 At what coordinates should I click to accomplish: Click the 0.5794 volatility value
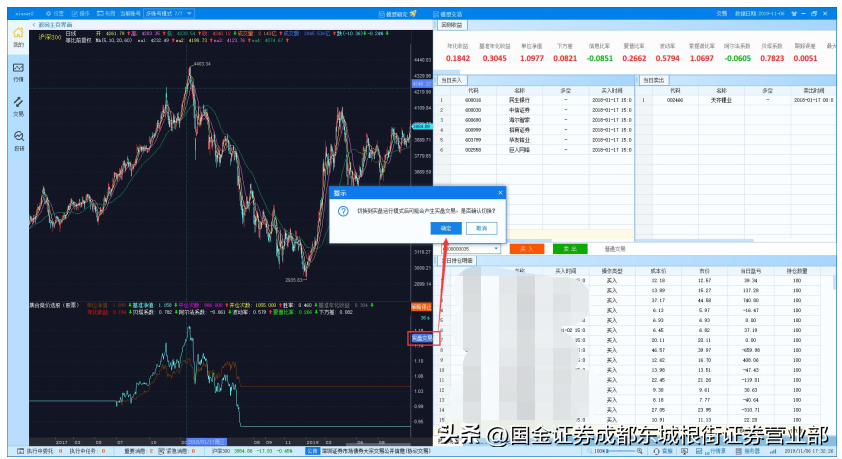pyautogui.click(x=667, y=59)
